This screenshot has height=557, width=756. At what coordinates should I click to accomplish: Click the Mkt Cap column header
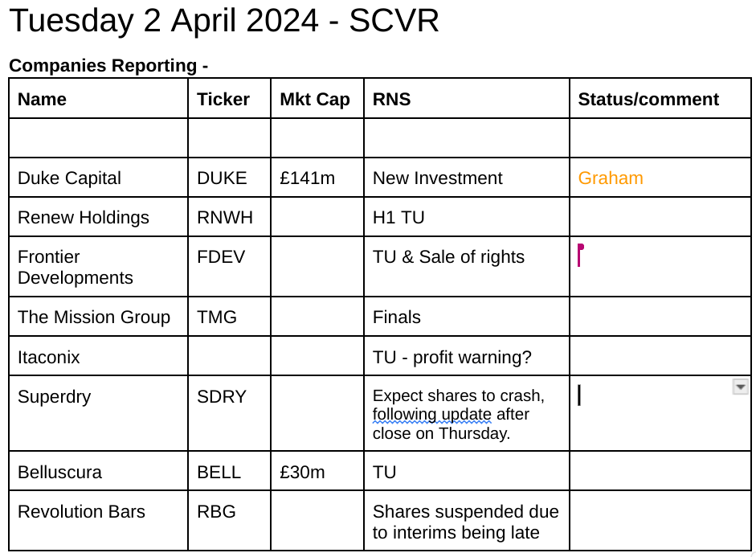tap(317, 99)
